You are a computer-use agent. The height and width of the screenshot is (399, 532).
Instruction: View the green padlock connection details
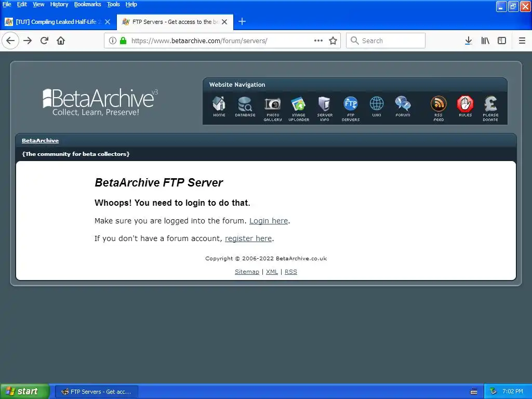point(123,41)
